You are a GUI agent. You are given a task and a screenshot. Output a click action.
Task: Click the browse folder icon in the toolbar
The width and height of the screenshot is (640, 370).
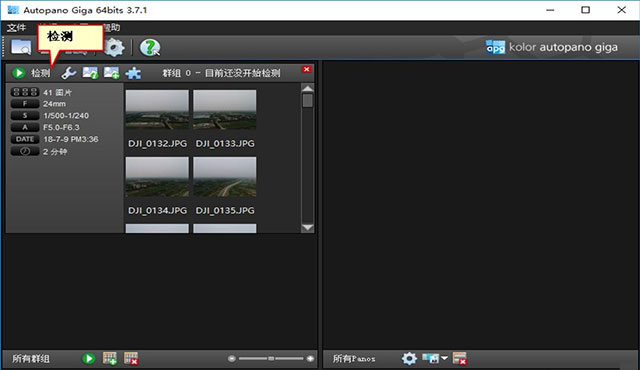21,47
